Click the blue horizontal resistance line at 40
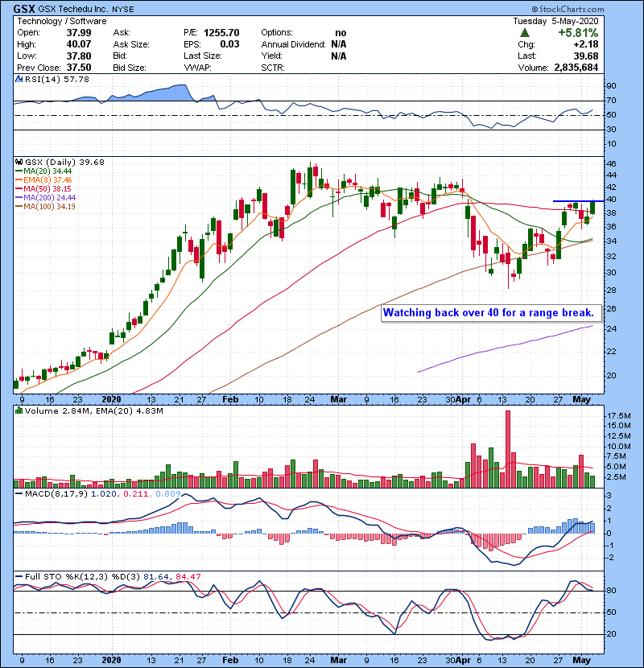The height and width of the screenshot is (668, 644). click(x=578, y=200)
